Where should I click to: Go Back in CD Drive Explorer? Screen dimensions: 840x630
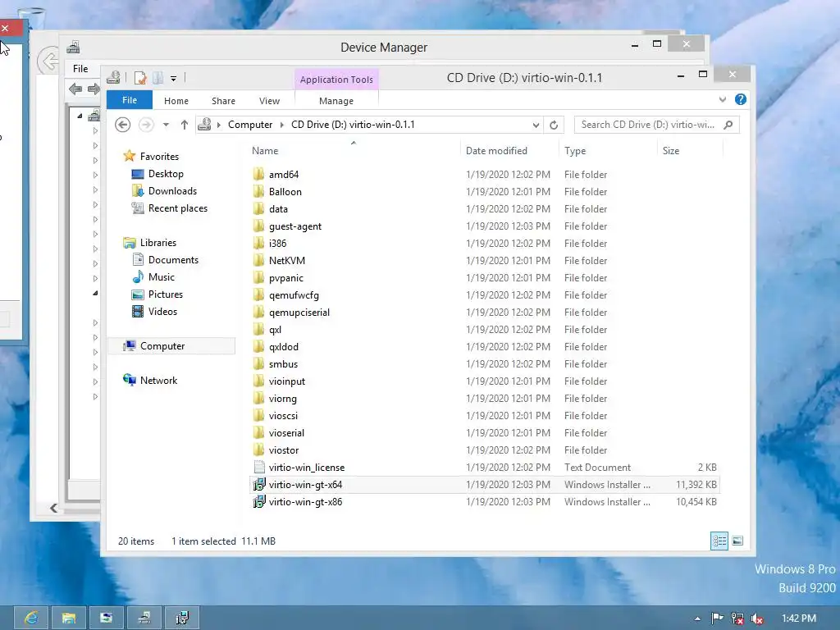123,125
